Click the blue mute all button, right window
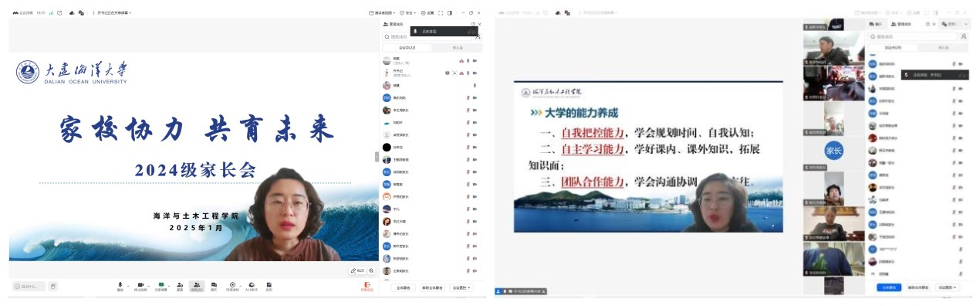 (889, 287)
